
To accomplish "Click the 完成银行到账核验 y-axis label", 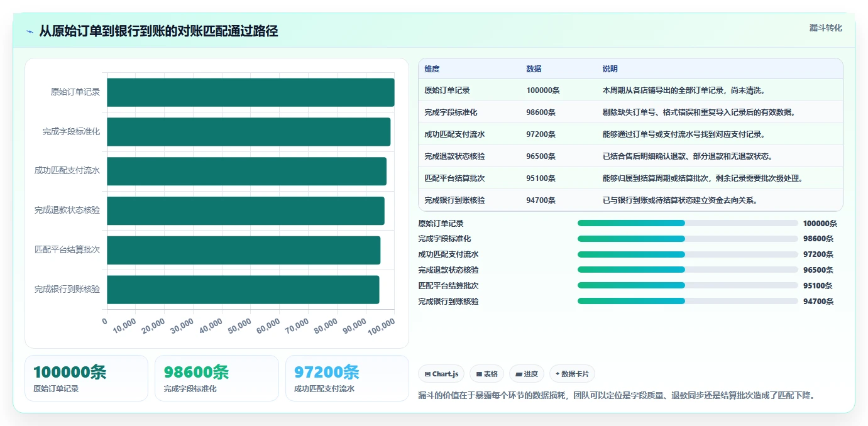I will point(67,290).
